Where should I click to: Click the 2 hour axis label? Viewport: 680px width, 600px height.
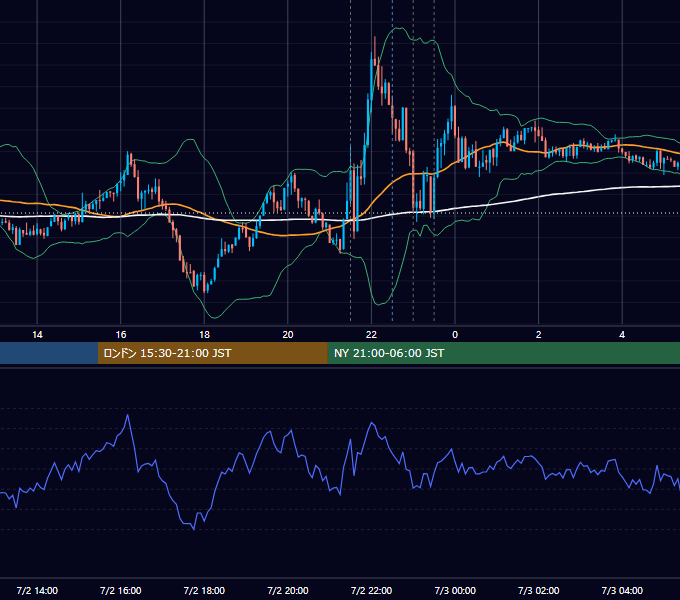point(539,335)
